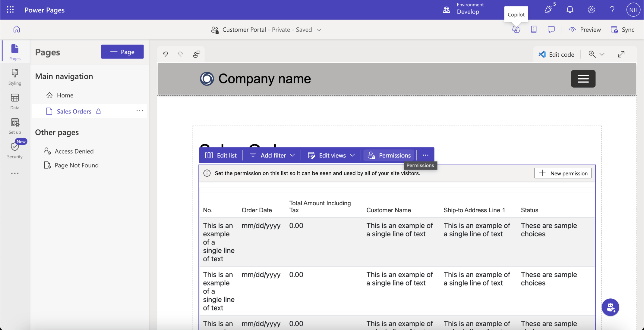Click the app launcher waffle icon
This screenshot has height=330, width=644.
coord(10,10)
